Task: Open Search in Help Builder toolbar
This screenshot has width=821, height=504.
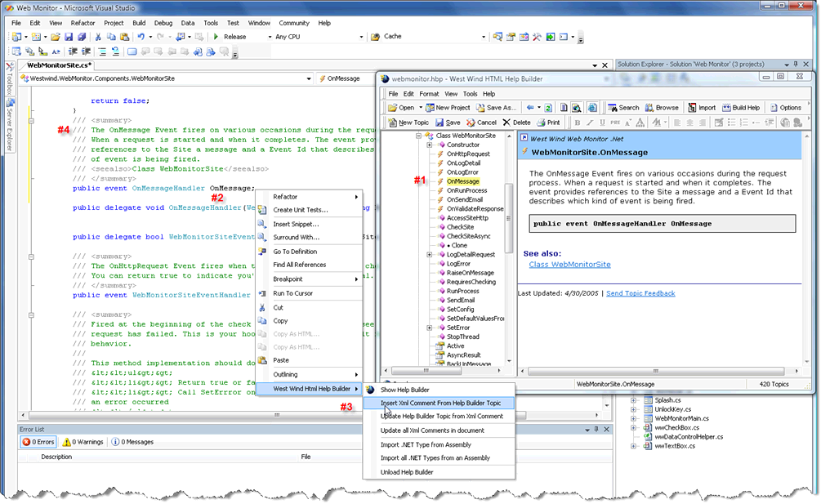Action: point(622,108)
